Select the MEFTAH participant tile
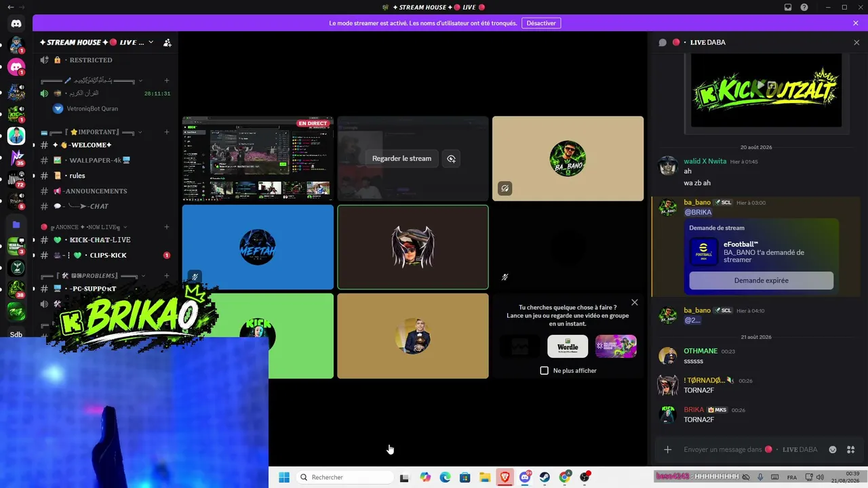Screen dimensions: 868x488 258,247
